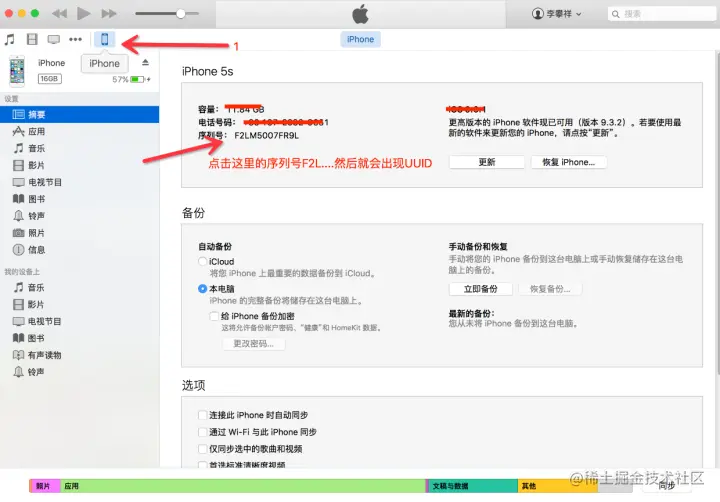Open the Movies library icon in toolbar

point(32,39)
